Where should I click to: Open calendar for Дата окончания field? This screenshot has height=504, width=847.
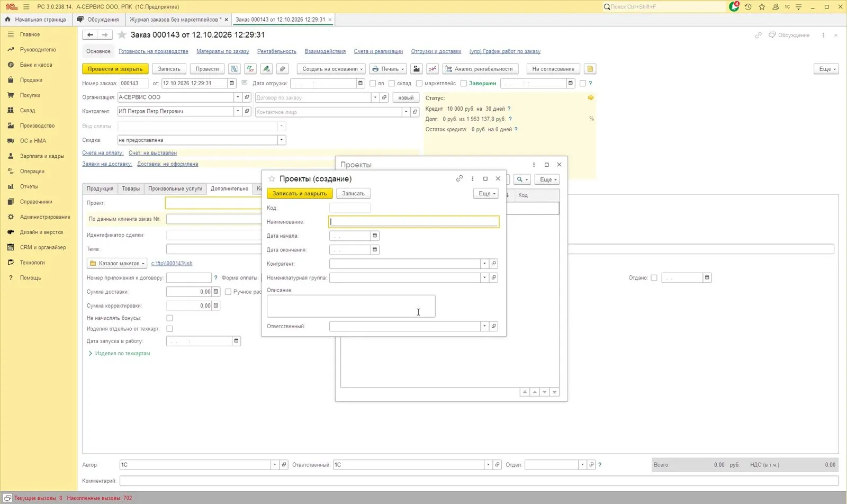pos(375,249)
